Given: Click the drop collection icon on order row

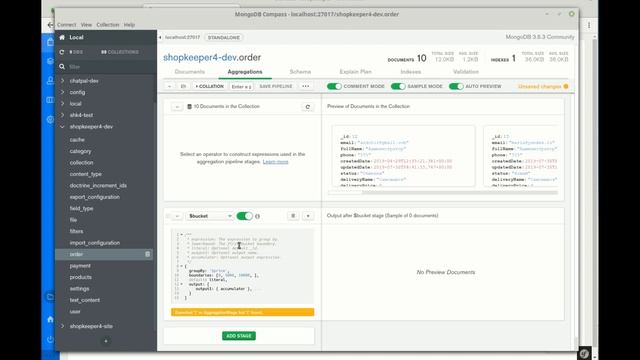Looking at the screenshot, I should tap(147, 254).
